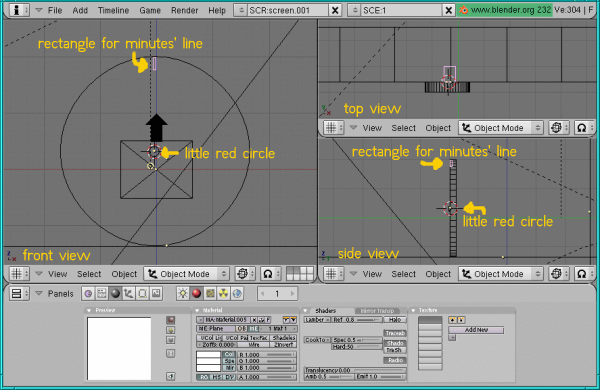Click the Object context axes icon

pos(129,294)
